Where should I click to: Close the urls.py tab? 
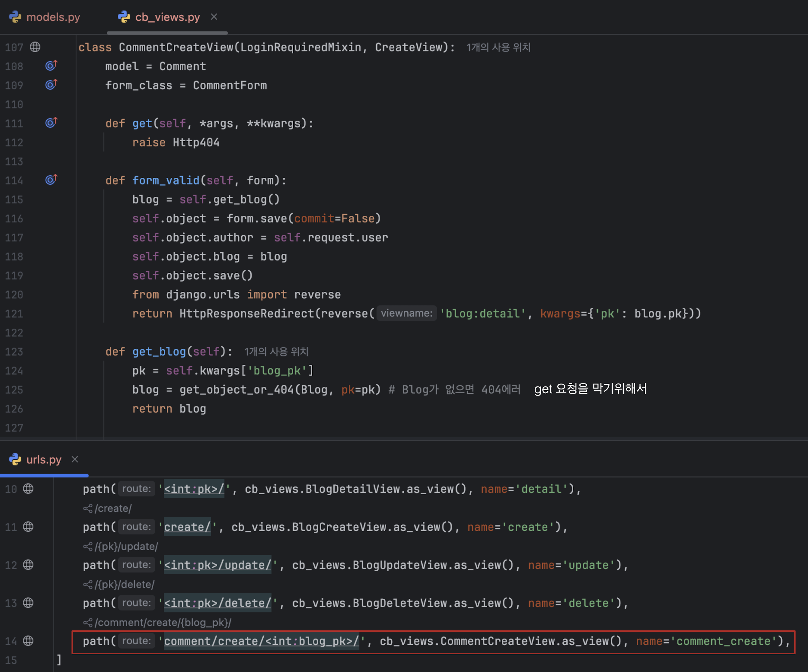point(75,459)
